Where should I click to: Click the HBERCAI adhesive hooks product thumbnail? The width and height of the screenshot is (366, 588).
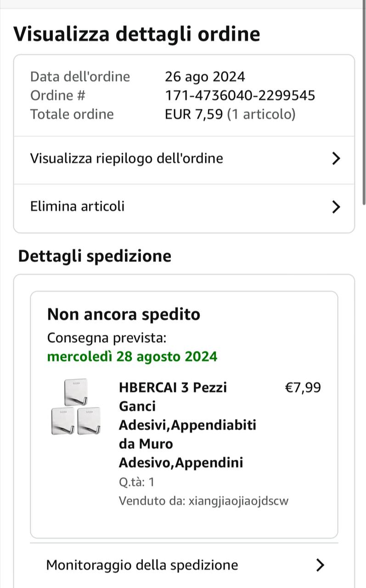75,407
